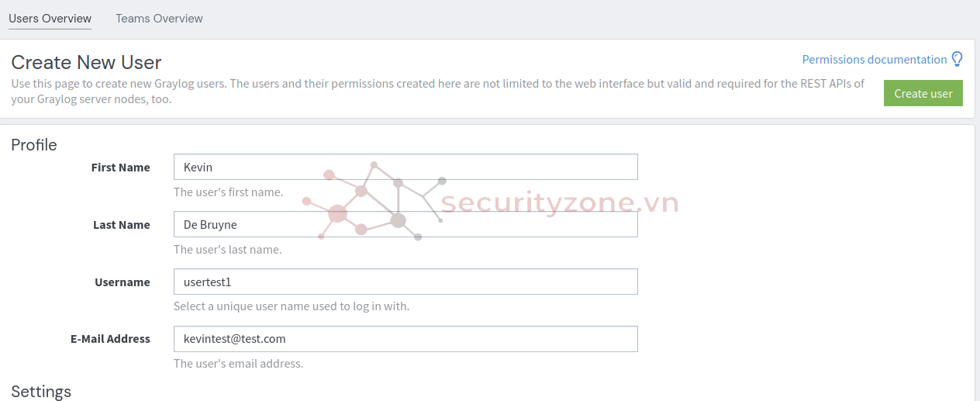Click the Create New User heading
The width and height of the screenshot is (980, 401).
coord(86,62)
